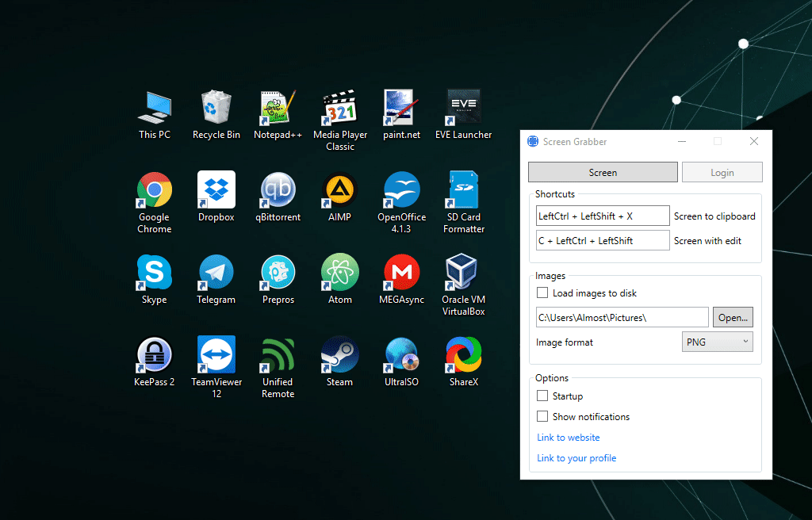Click the Screen to clipboard shortcut field

pos(603,216)
